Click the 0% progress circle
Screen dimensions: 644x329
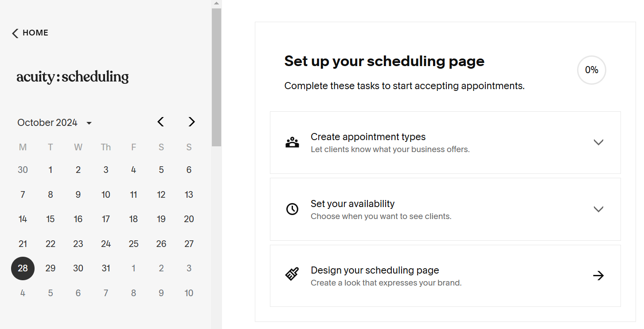pos(591,70)
